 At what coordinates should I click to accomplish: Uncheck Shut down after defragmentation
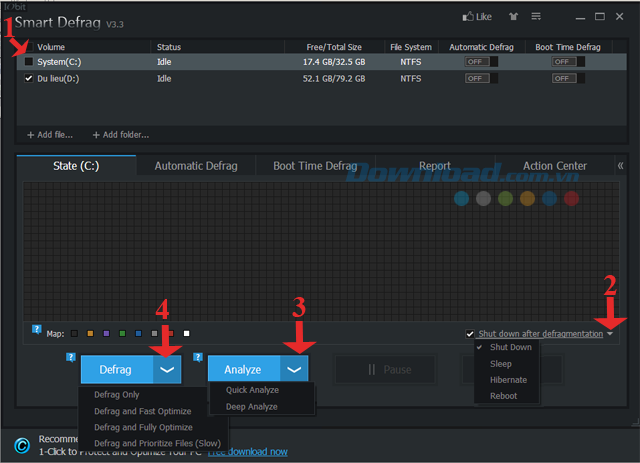coord(470,334)
